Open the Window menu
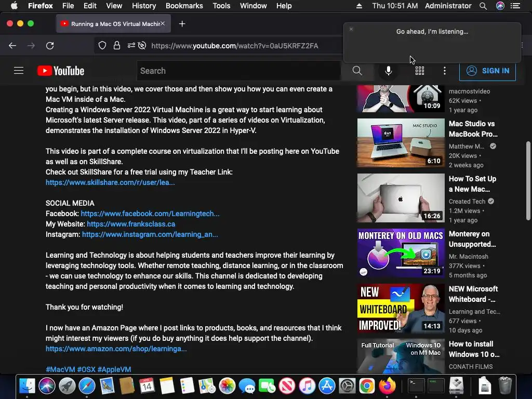Screen dimensions: 532x399 (x=254, y=6)
